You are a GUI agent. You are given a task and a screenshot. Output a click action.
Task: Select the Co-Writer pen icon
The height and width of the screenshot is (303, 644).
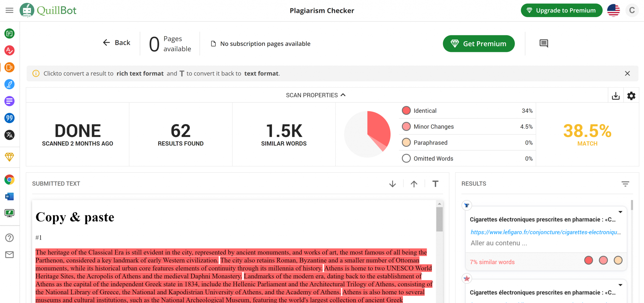click(9, 84)
